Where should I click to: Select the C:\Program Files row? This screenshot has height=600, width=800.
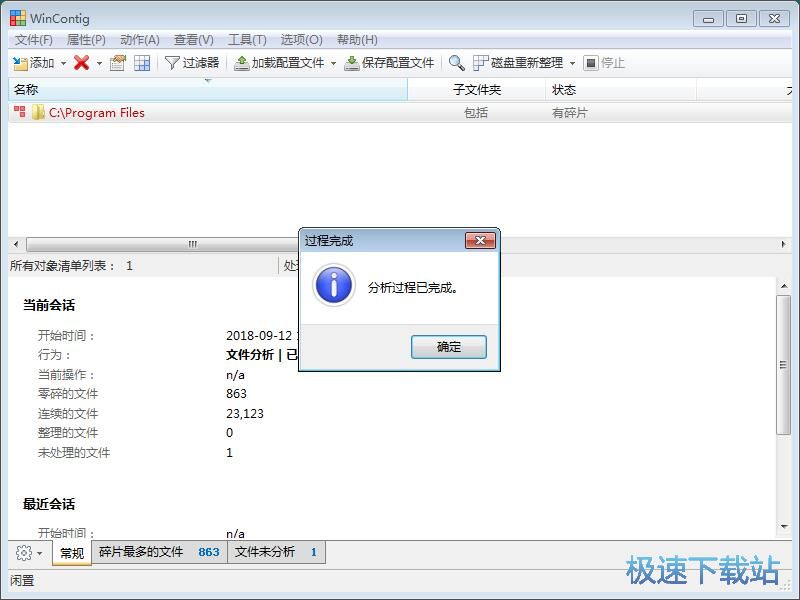[400, 113]
